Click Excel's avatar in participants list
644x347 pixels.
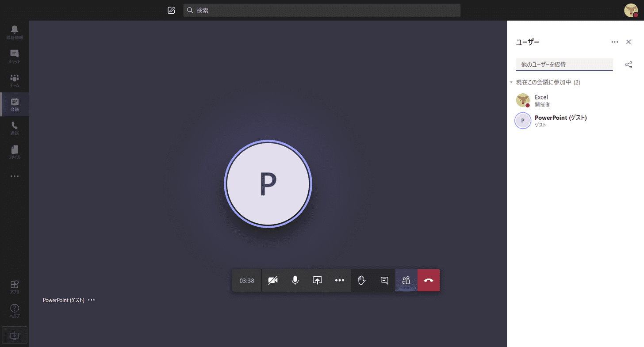[523, 100]
